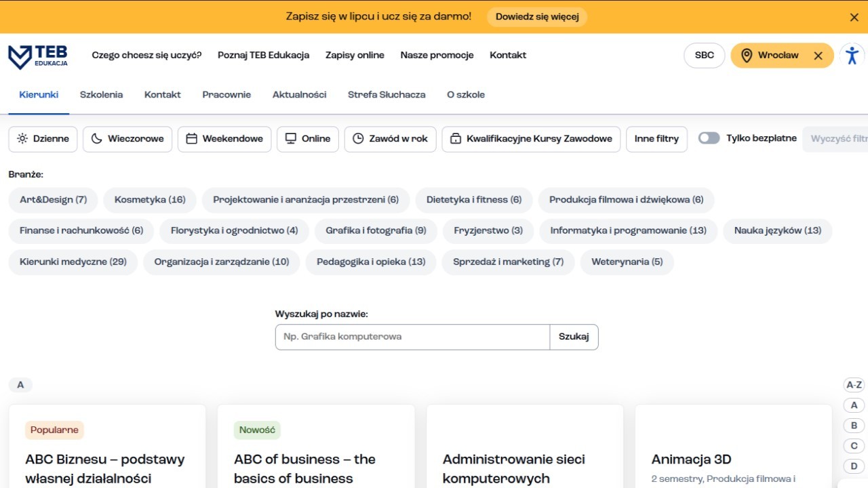
Task: Choose Fryzjerstwo (3) chip
Action: (x=488, y=231)
